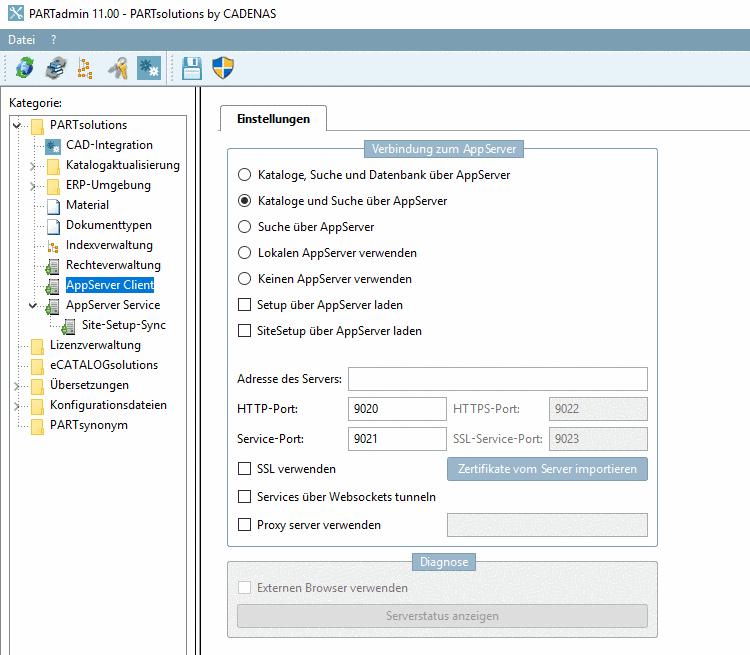Click the blue gears settings toolbar icon
The image size is (750, 655).
(149, 68)
